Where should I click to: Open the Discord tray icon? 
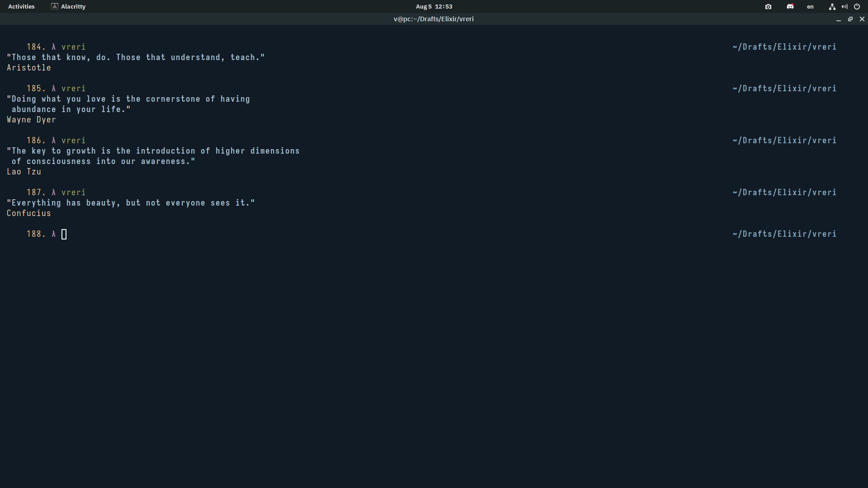point(790,7)
